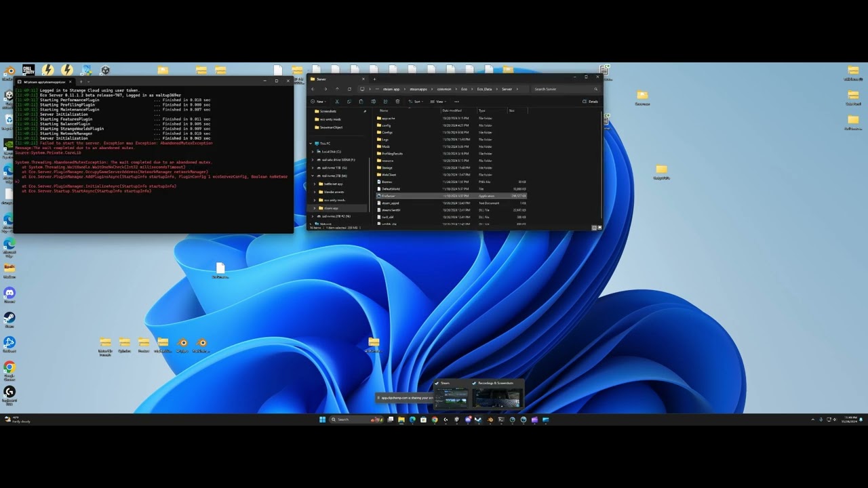Expand the ssd nvme 1TB (G:) drive node

313,168
